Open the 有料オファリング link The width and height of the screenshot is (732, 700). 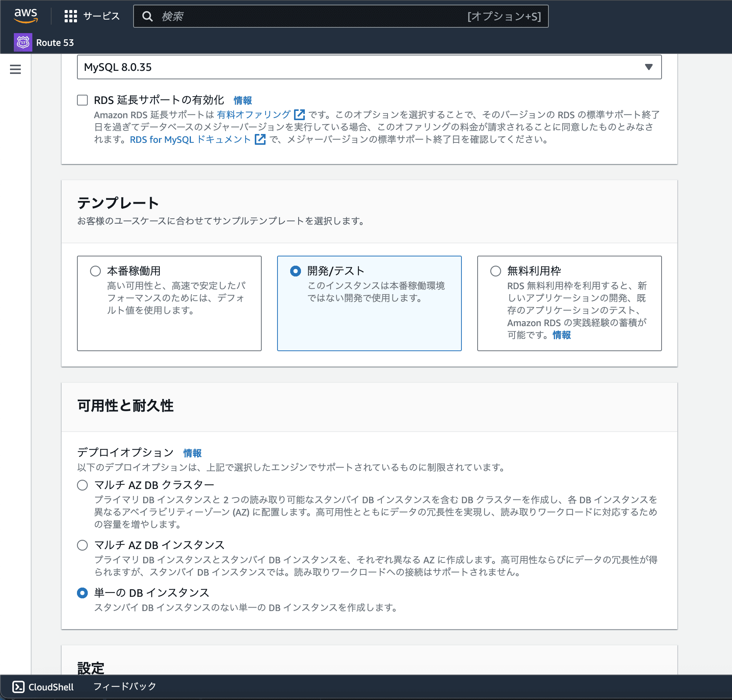pos(254,115)
